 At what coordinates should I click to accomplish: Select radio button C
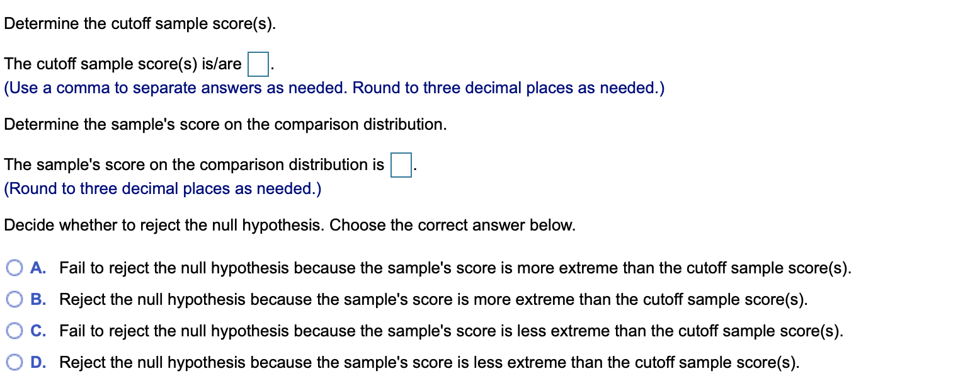[x=14, y=331]
